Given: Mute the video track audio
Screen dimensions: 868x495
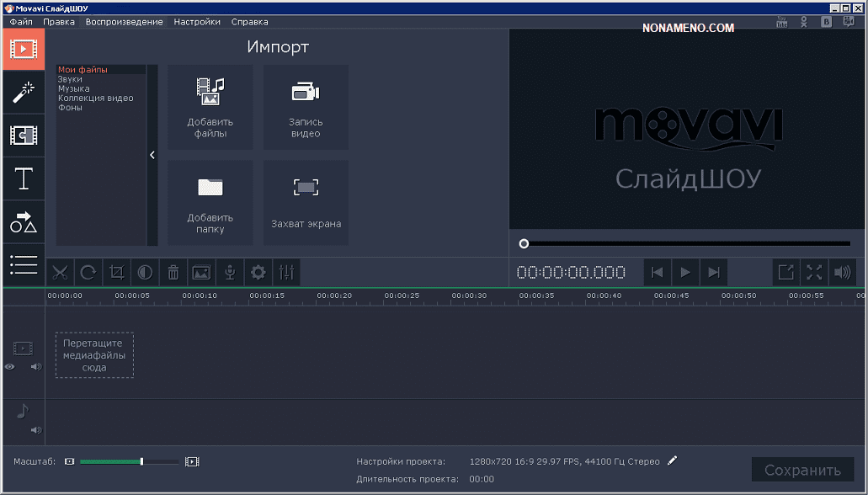Looking at the screenshot, I should tap(35, 367).
